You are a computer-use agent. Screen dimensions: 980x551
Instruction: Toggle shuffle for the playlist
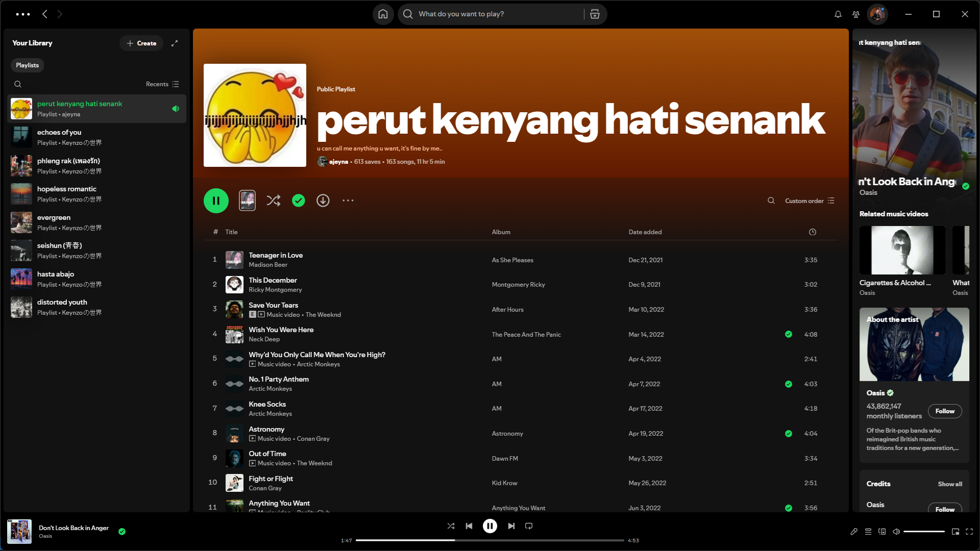[x=274, y=201]
